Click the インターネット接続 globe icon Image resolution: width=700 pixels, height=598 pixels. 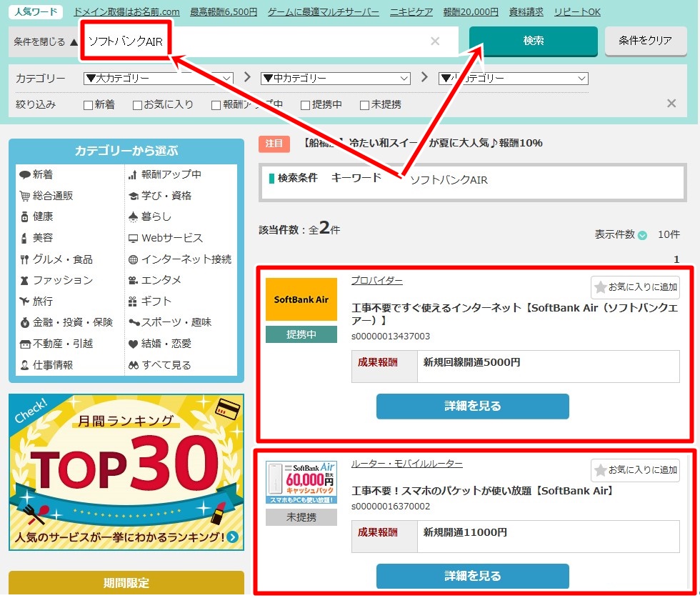pos(133,259)
